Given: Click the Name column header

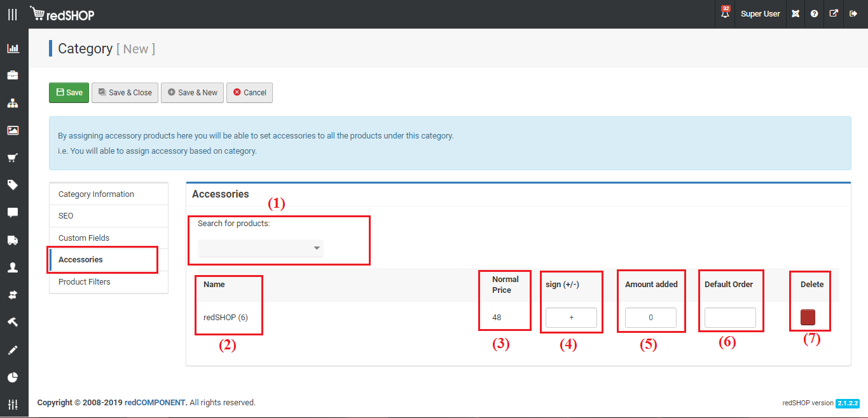Looking at the screenshot, I should tap(214, 285).
